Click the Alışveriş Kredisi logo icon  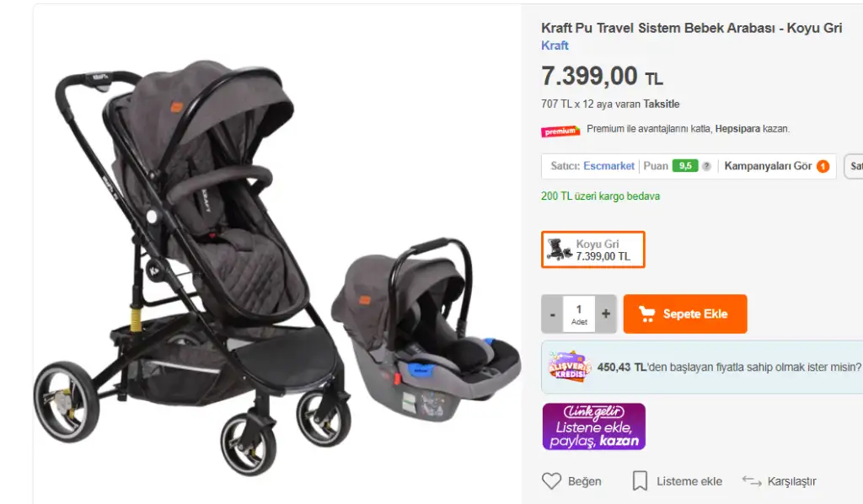[x=569, y=367]
